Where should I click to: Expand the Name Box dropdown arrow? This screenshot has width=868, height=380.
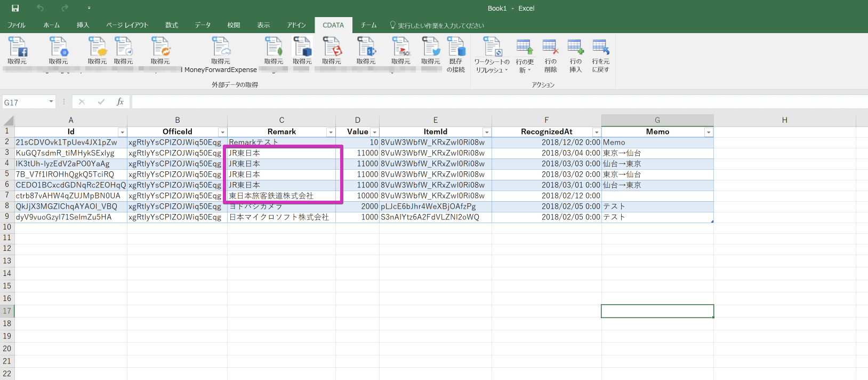click(51, 101)
